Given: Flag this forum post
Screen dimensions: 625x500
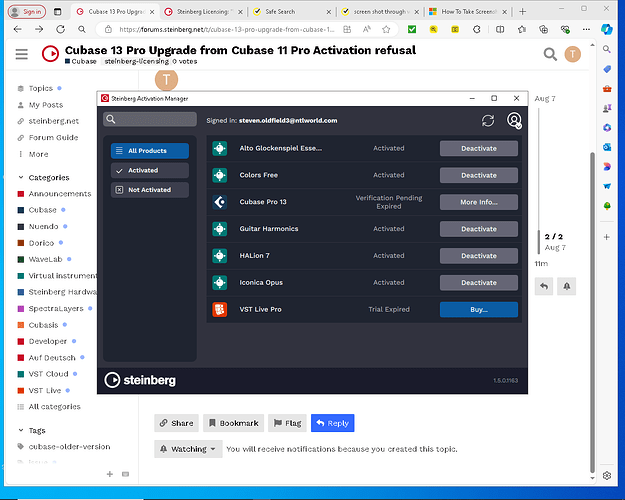Looking at the screenshot, I should [x=287, y=423].
